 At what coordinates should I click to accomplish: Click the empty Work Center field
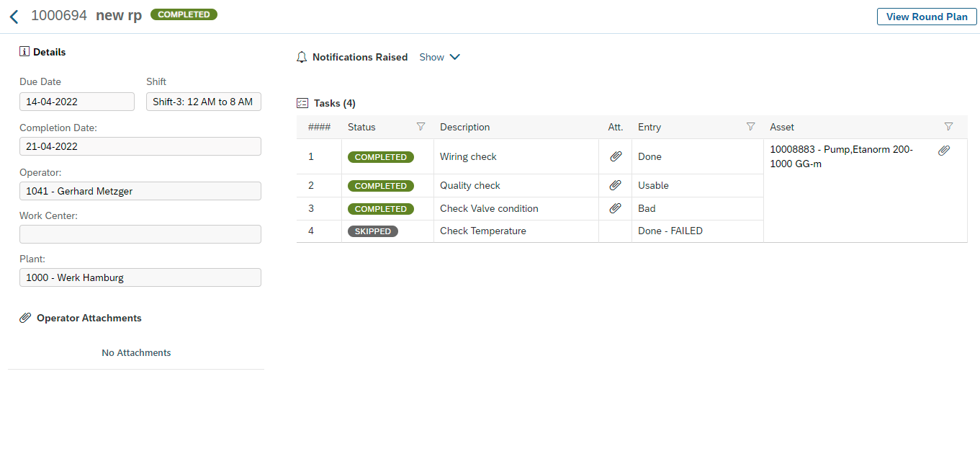tap(140, 234)
